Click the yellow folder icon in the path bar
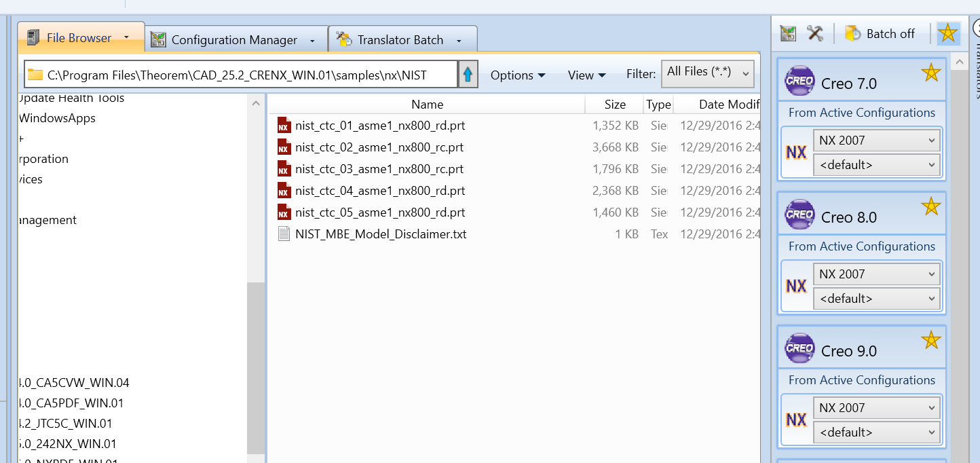980x463 pixels. pos(35,75)
